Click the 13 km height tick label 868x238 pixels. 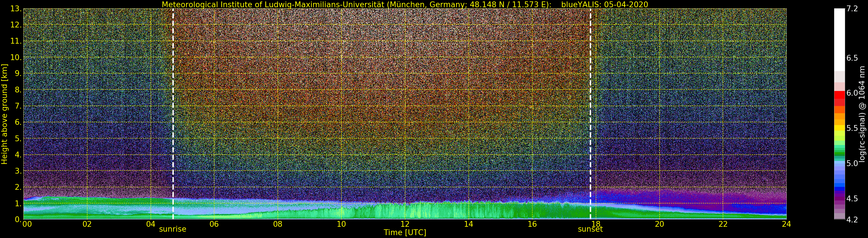pyautogui.click(x=16, y=9)
